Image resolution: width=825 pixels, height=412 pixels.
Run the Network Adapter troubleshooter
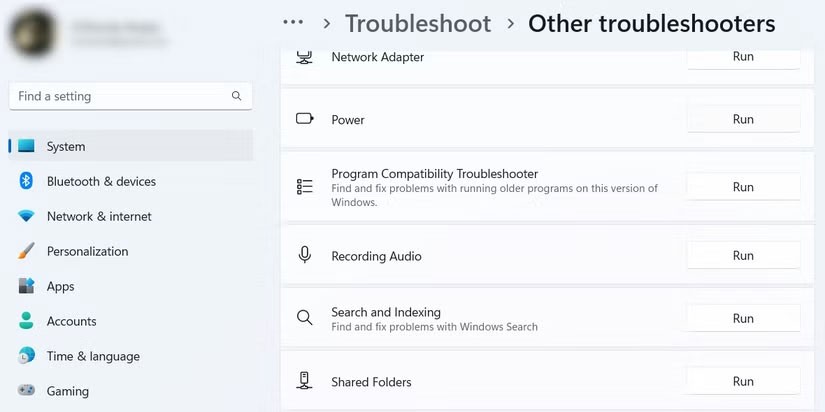click(743, 57)
